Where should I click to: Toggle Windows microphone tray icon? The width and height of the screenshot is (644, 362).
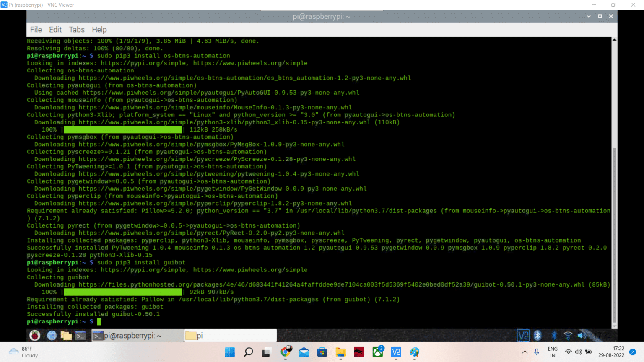tap(537, 352)
